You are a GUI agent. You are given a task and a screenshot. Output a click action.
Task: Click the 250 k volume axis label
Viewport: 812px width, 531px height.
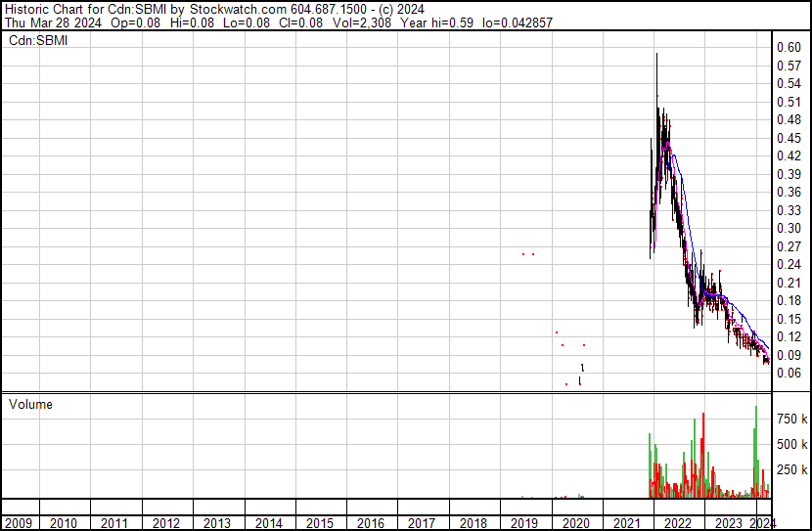coord(791,469)
